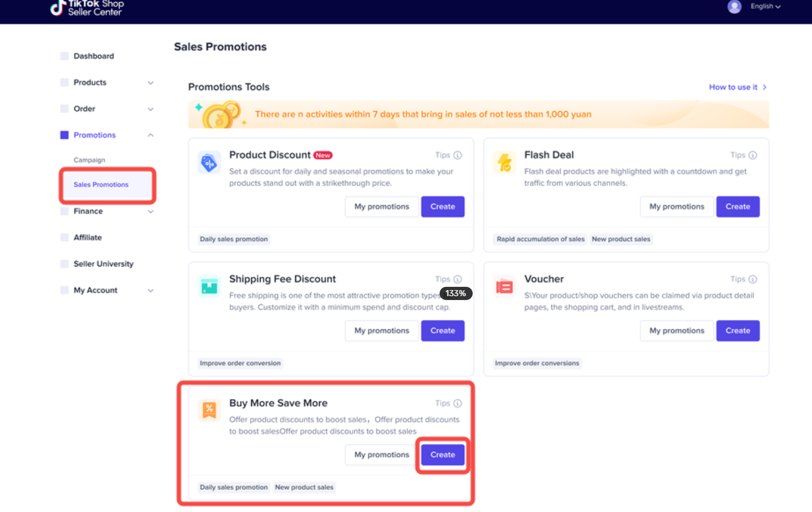Click the Buy More Save More icon
The width and height of the screenshot is (812, 512).
pos(209,411)
